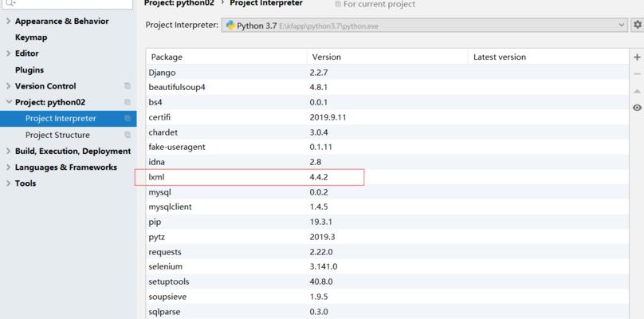Click the copy icon beside Project Structure
Viewport: 644px width, 319px height.
point(128,135)
